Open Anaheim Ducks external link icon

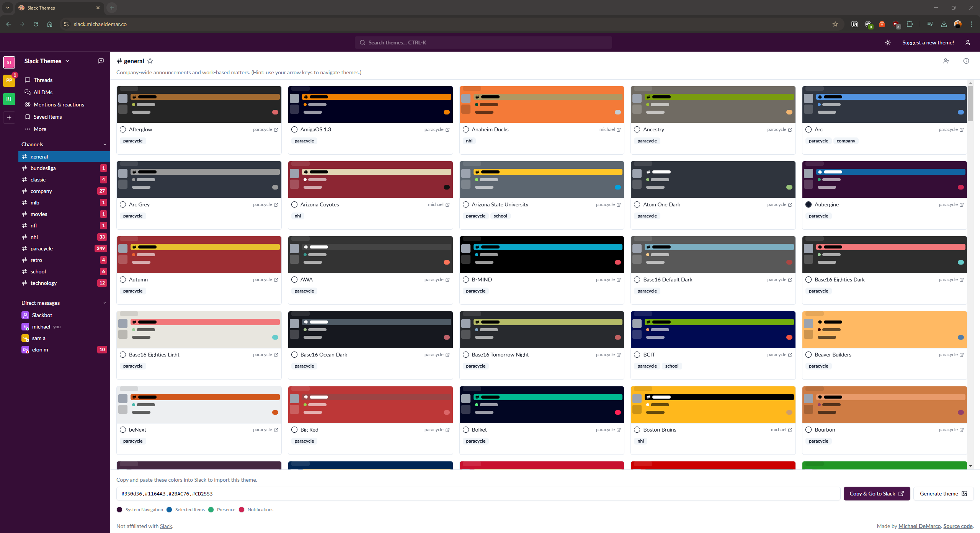point(619,130)
